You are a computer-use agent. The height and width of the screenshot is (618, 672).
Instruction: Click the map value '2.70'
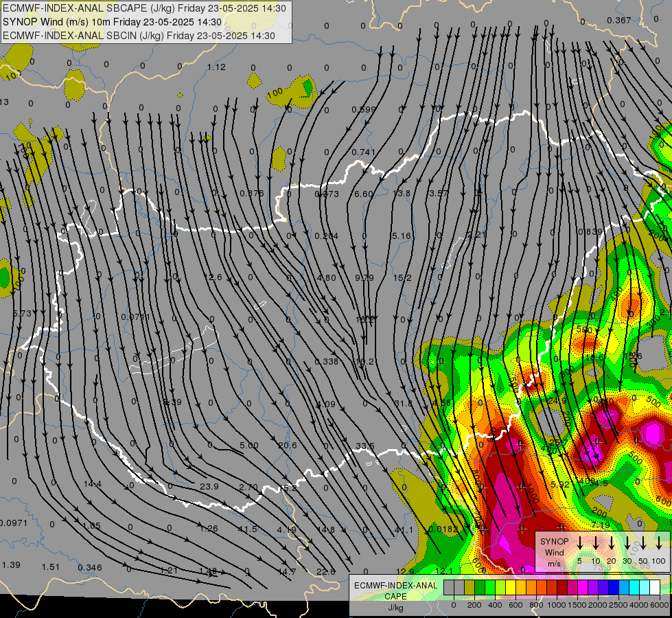coord(248,488)
